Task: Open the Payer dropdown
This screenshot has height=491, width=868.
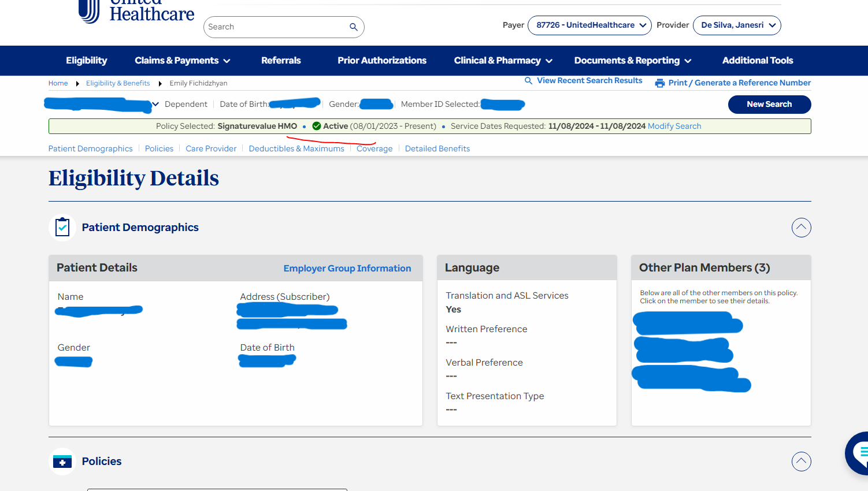Action: [x=589, y=25]
